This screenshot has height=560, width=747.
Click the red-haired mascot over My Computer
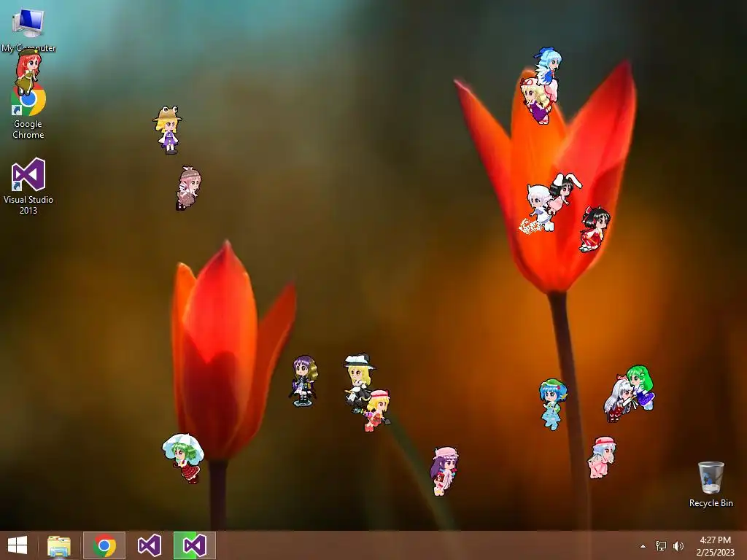point(28,72)
